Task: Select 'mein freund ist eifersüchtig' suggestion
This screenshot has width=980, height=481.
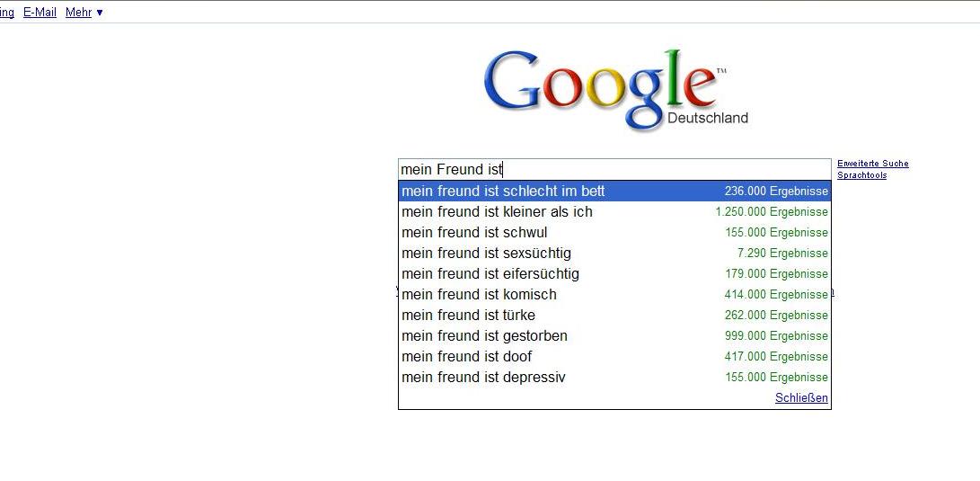Action: [x=490, y=273]
